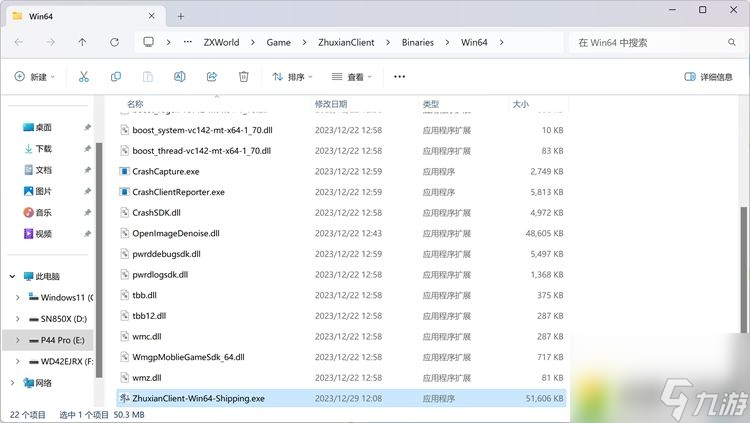Click the search magnifier icon
The width and height of the screenshot is (750, 423).
pyautogui.click(x=731, y=42)
